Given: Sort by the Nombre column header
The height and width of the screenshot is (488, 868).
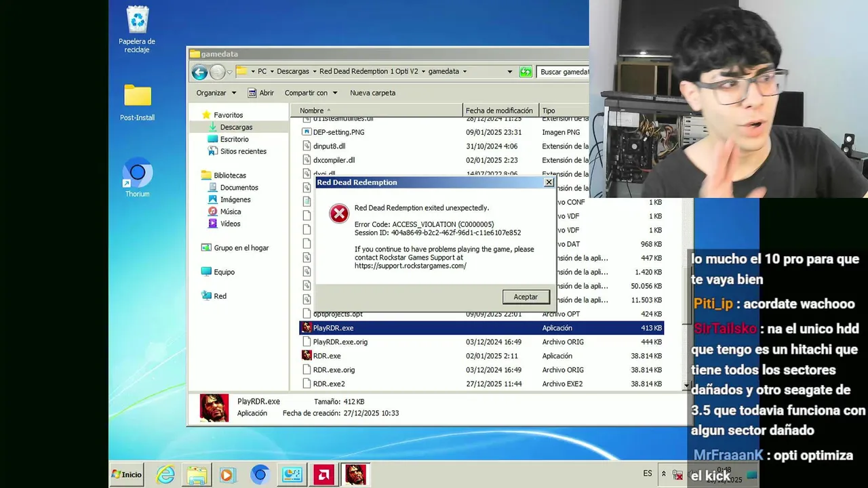Looking at the screenshot, I should pyautogui.click(x=377, y=110).
